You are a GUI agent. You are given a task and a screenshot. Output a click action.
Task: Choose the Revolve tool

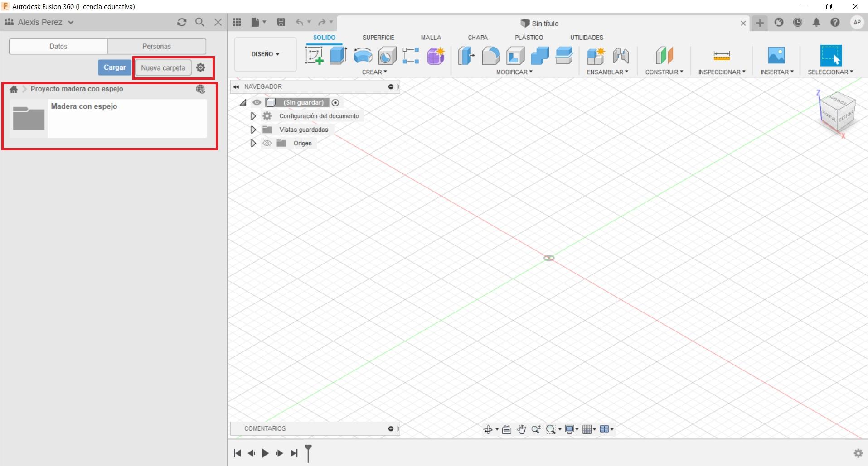pyautogui.click(x=363, y=56)
